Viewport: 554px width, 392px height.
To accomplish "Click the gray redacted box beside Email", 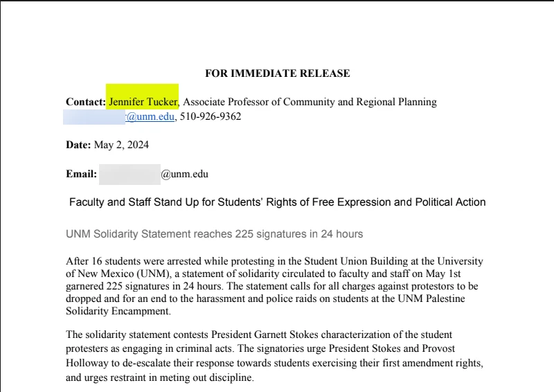I will [129, 174].
